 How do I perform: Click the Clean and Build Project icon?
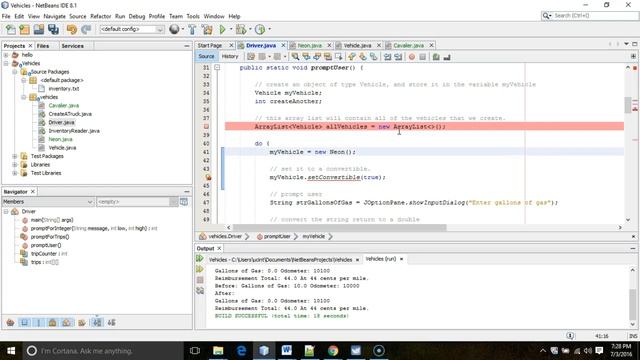(207, 29)
